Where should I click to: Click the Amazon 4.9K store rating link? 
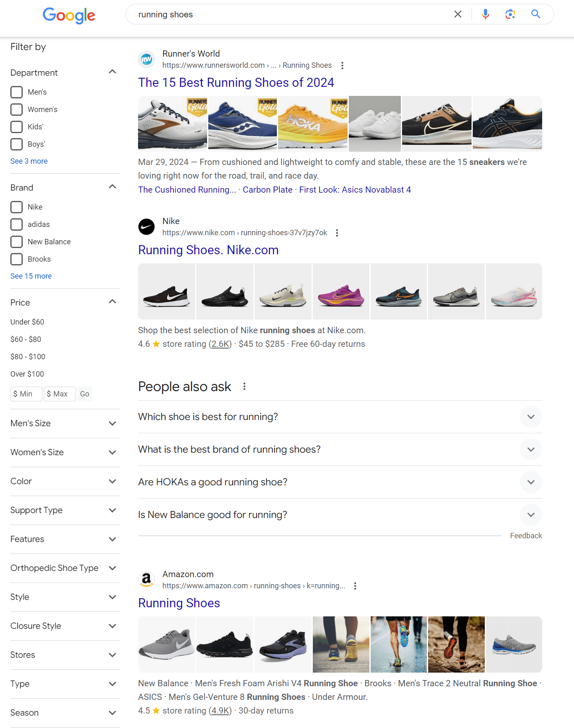click(x=220, y=711)
